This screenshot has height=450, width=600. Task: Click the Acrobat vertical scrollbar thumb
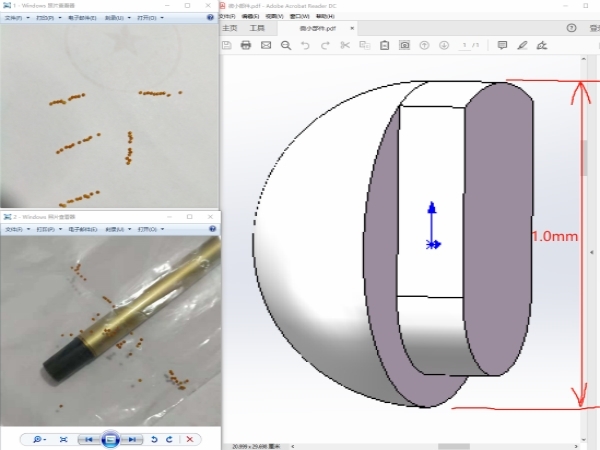pyautogui.click(x=584, y=158)
